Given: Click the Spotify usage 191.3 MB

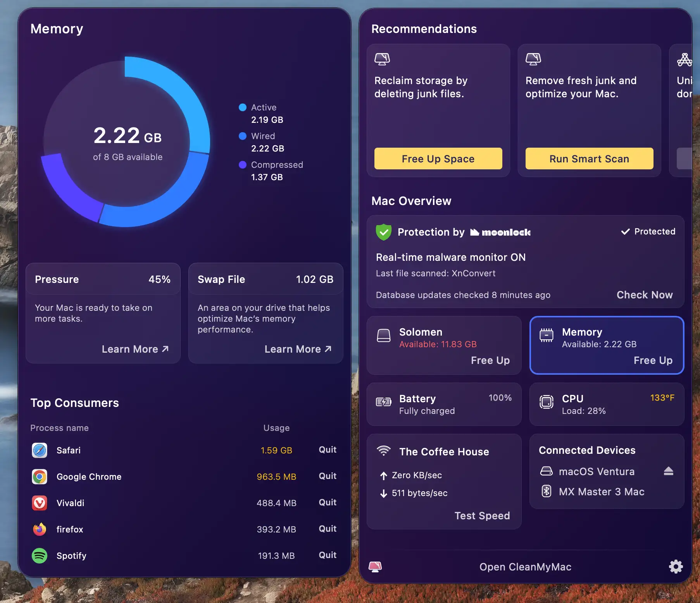Looking at the screenshot, I should click(276, 556).
